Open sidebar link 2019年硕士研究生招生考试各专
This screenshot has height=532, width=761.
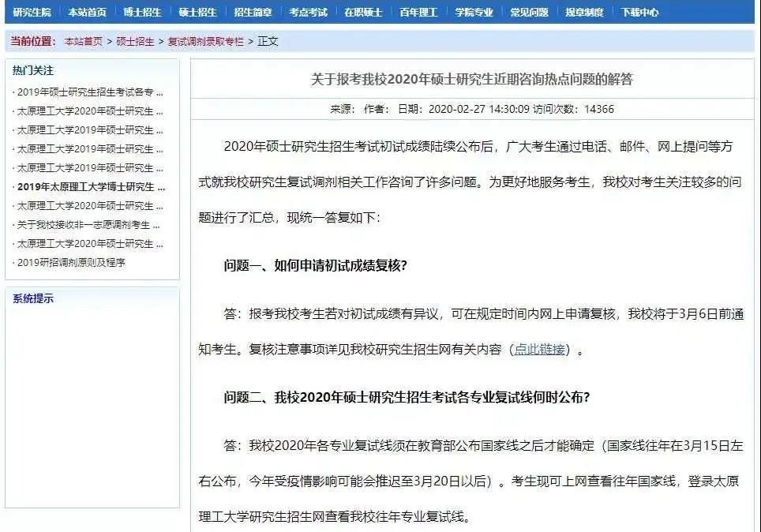pyautogui.click(x=90, y=92)
